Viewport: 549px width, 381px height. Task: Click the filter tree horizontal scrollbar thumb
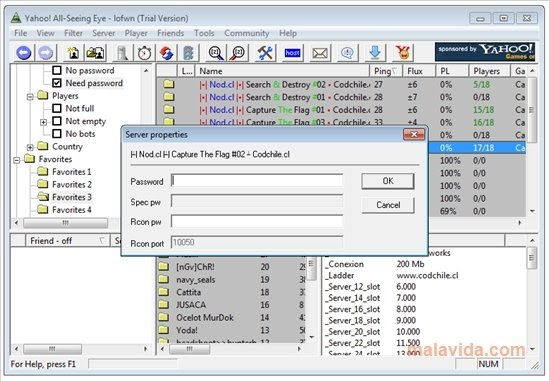[65, 223]
